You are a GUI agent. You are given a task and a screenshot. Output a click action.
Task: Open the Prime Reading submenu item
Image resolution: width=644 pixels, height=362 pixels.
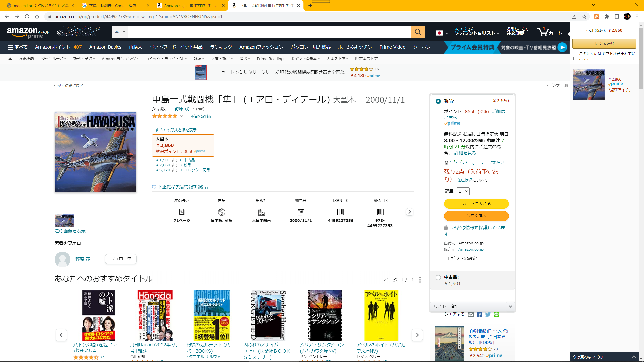tap(270, 59)
